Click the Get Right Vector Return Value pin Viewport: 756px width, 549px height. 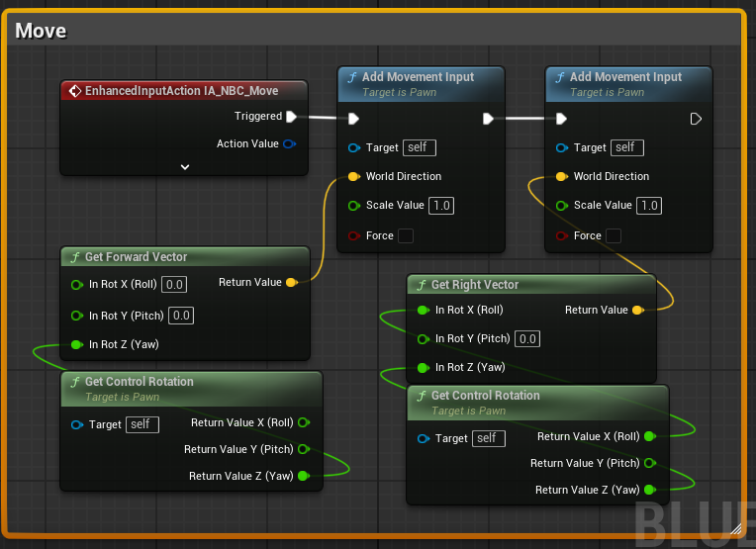[638, 310]
